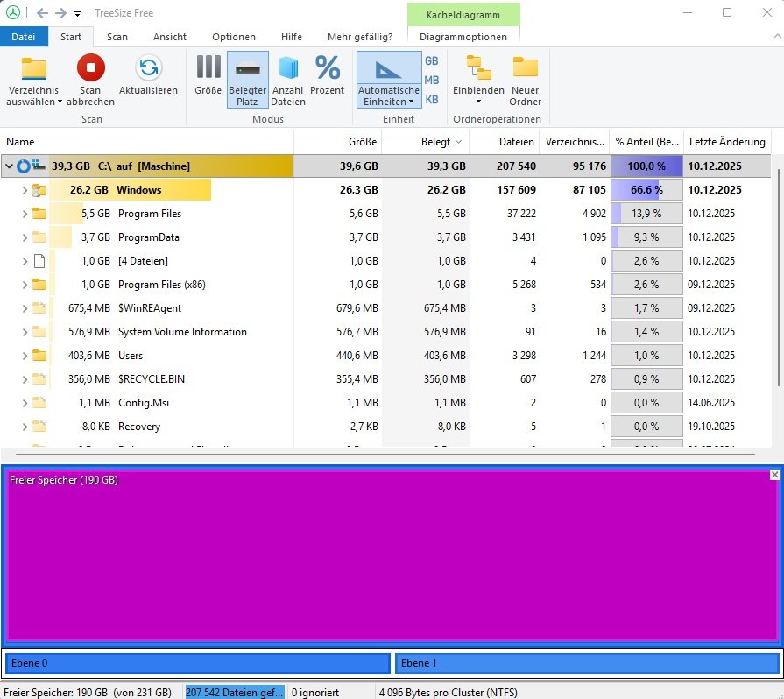Image resolution: width=784 pixels, height=699 pixels.
Task: Expand the Users folder node
Action: click(25, 356)
